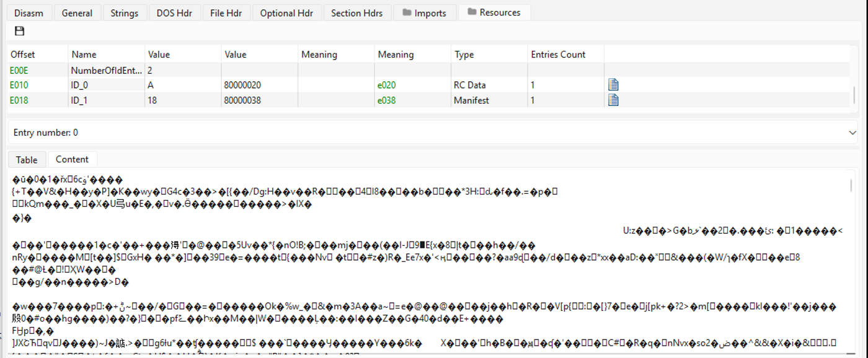Click value 80000020 cell

pyautogui.click(x=259, y=85)
